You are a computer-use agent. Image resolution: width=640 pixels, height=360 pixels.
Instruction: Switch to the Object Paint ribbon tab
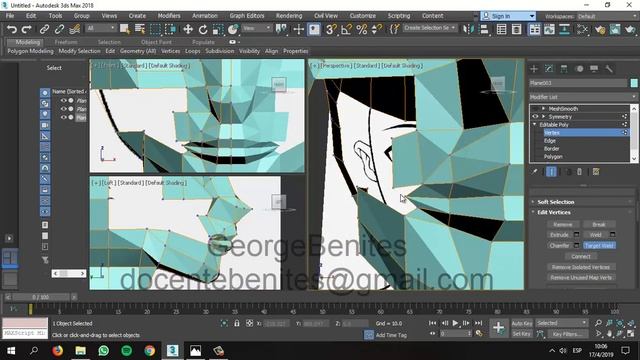[x=156, y=42]
